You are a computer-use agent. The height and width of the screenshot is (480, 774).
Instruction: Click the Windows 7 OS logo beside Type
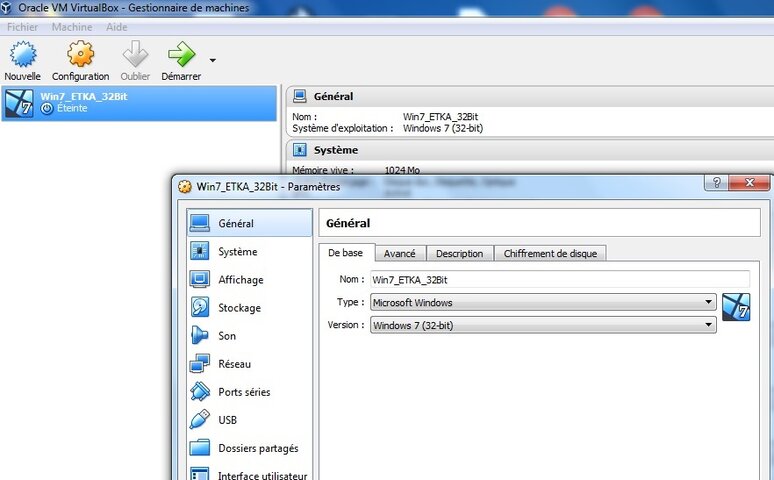[x=736, y=307]
